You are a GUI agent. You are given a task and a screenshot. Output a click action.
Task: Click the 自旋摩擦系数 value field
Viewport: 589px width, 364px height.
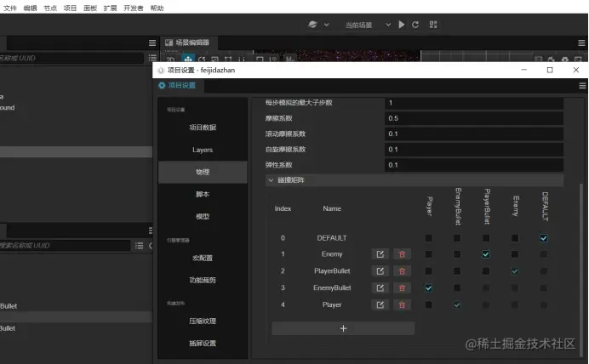pyautogui.click(x=474, y=150)
